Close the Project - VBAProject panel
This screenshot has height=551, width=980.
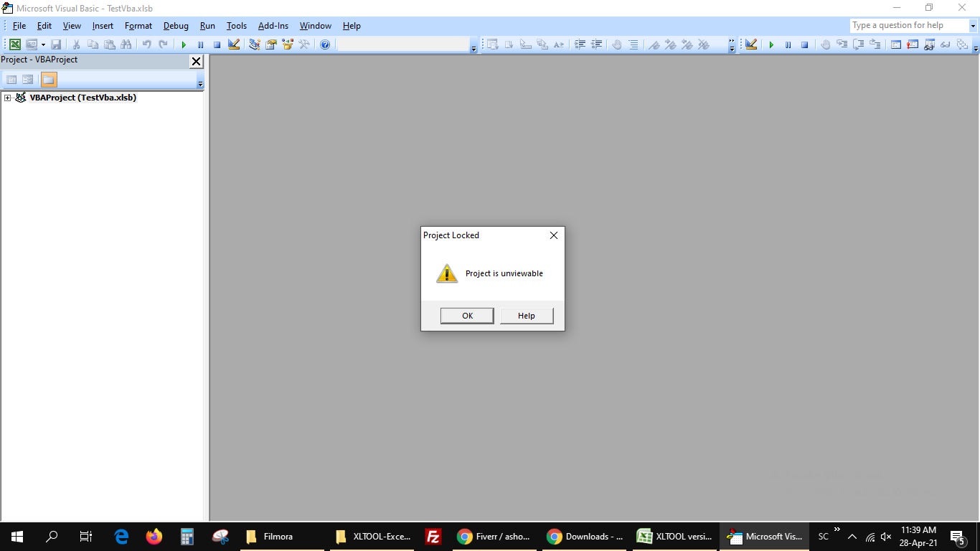pos(196,61)
